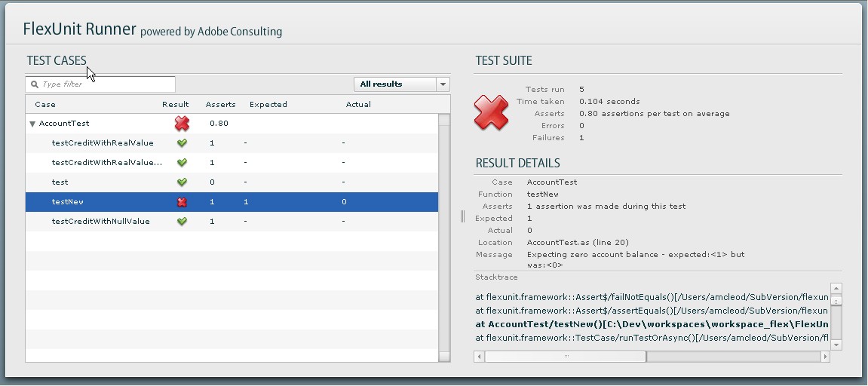Screen dimensions: 868x386
Task: Click the Asserts value 0 in the test row
Action: [x=212, y=182]
